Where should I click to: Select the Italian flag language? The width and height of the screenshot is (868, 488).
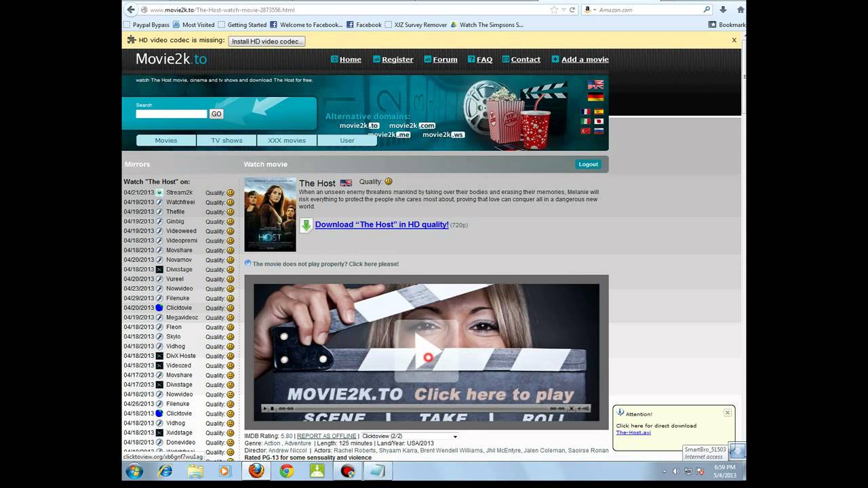[586, 121]
